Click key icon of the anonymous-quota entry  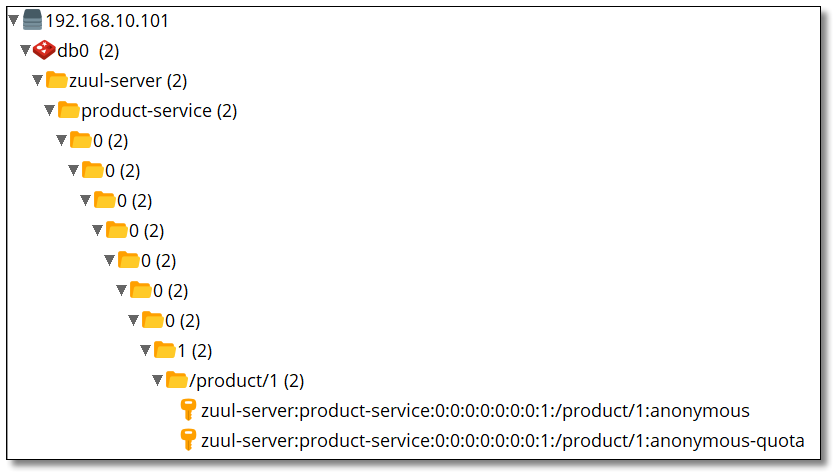pos(188,440)
